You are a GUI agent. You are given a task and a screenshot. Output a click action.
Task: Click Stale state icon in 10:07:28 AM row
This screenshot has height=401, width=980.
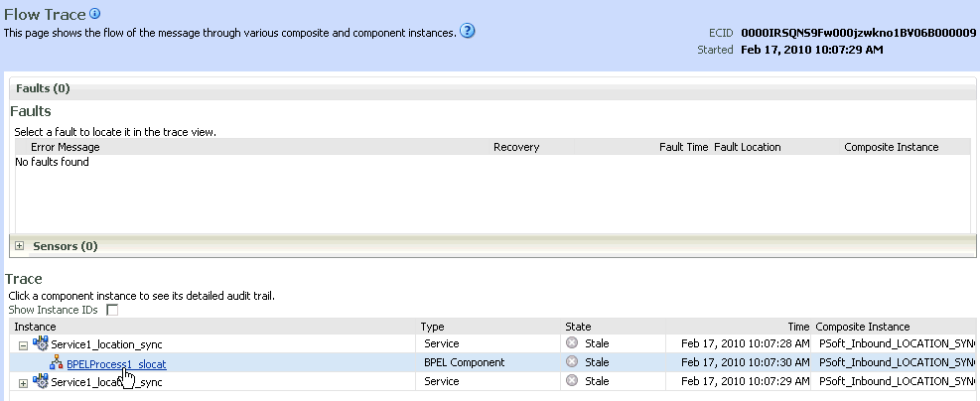571,342
